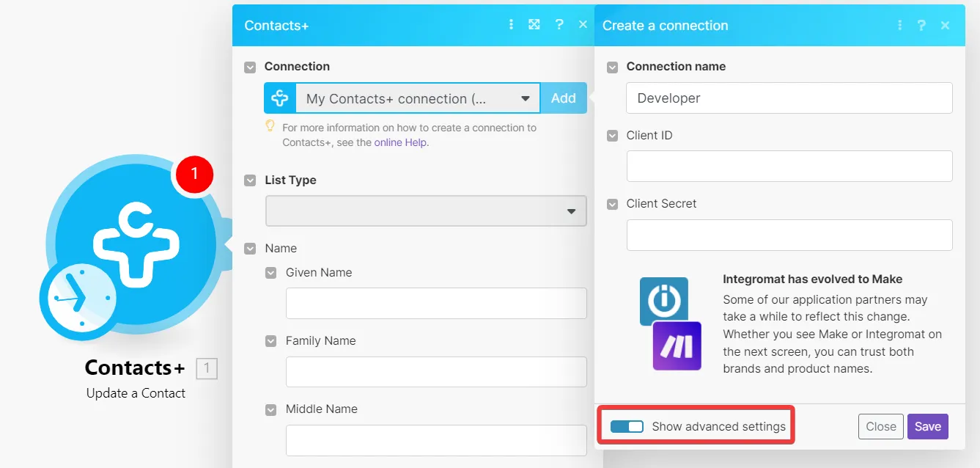This screenshot has height=468, width=980.
Task: Click the Family Name input field
Action: [436, 371]
